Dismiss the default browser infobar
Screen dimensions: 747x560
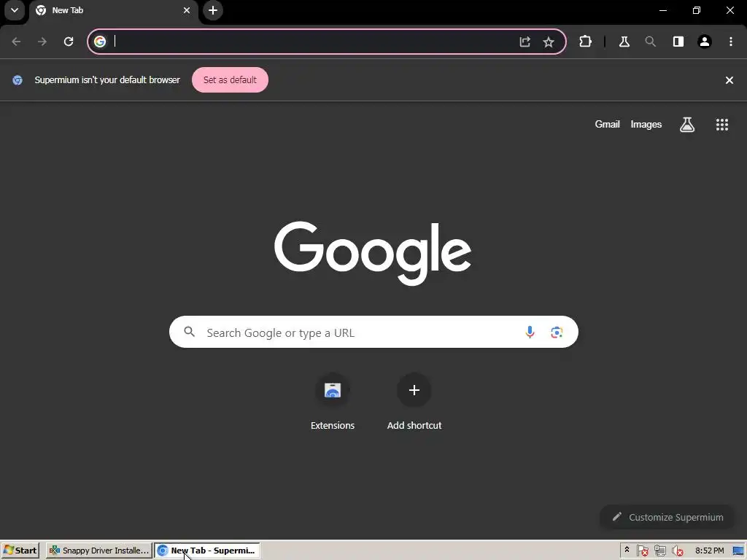[x=729, y=80]
